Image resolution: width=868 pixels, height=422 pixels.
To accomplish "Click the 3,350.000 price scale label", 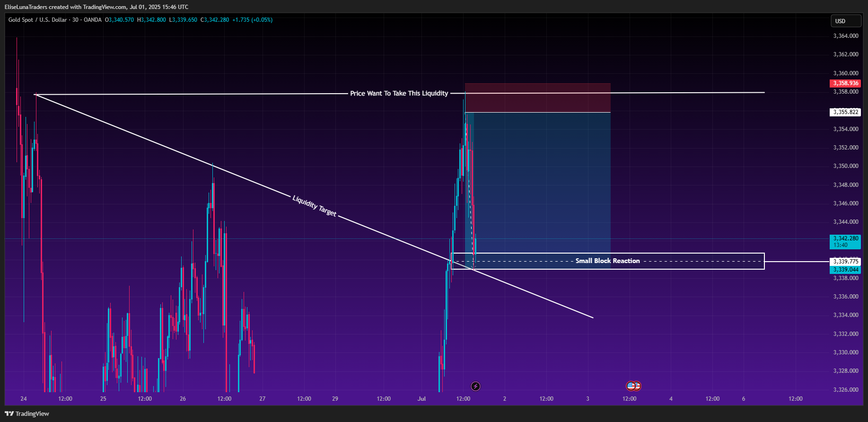I will point(845,166).
